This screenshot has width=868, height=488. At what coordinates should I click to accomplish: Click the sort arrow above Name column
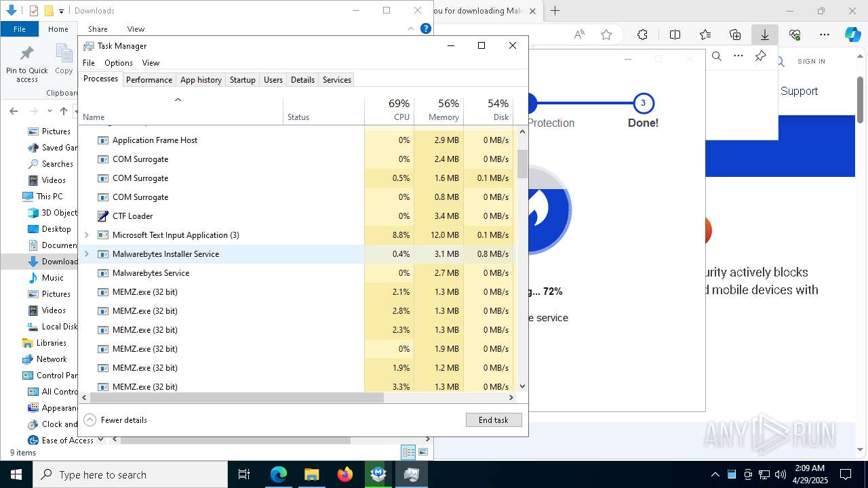click(x=178, y=100)
